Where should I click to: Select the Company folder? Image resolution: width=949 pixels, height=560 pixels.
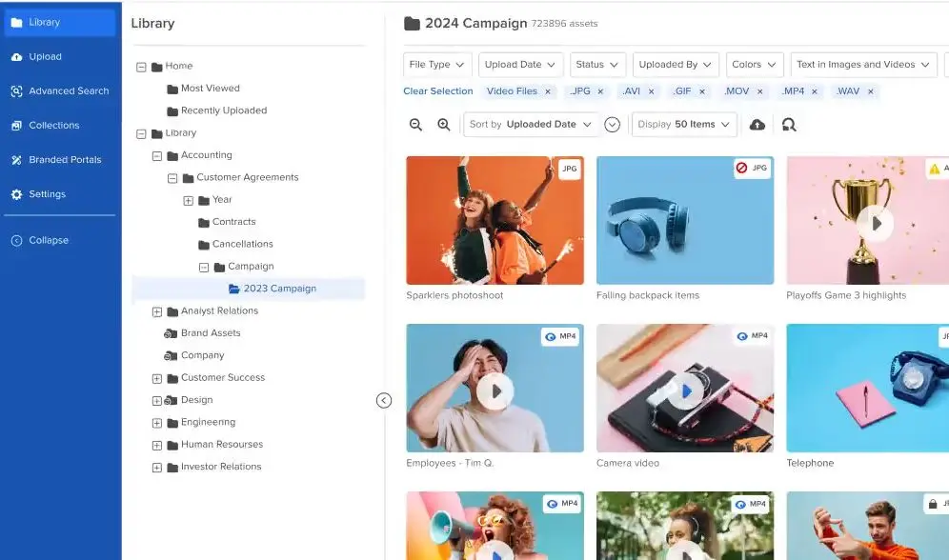202,355
